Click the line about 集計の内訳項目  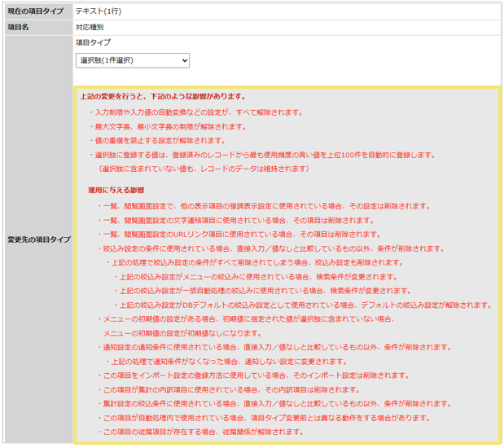pyautogui.click(x=229, y=390)
